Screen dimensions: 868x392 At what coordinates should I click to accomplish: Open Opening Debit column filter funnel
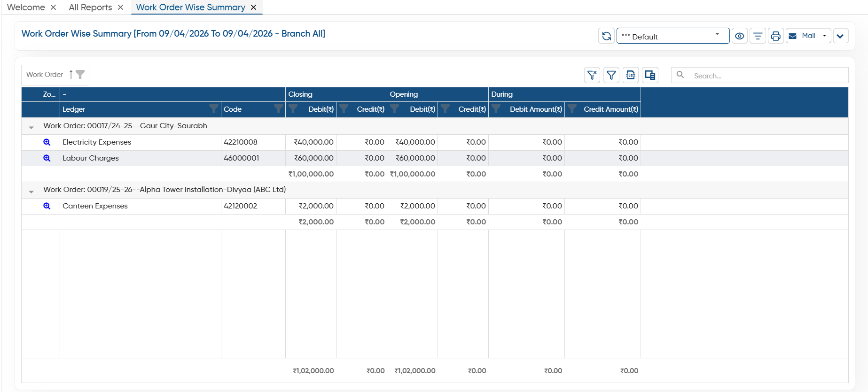tap(394, 109)
